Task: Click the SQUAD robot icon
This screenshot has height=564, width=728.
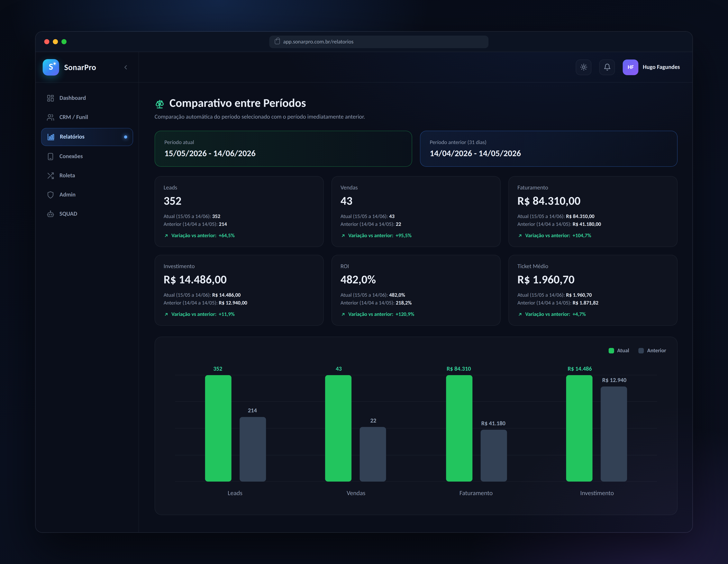Action: click(50, 214)
